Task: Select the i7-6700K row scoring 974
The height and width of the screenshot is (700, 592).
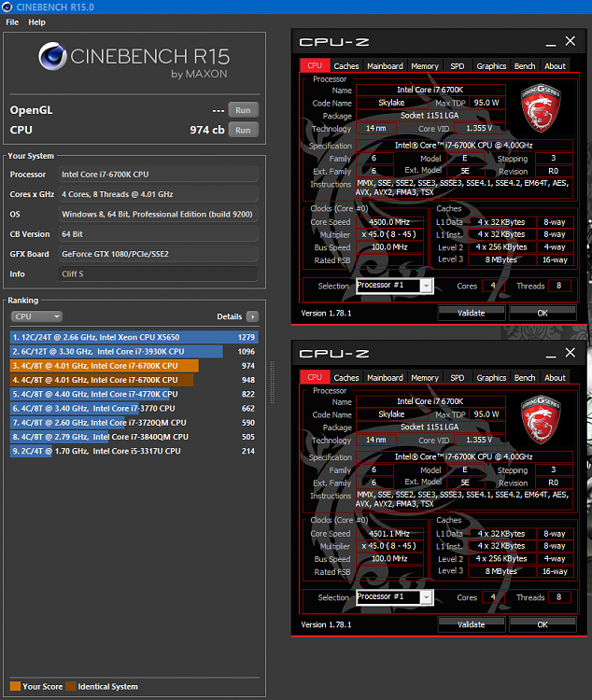Action: coord(134,366)
